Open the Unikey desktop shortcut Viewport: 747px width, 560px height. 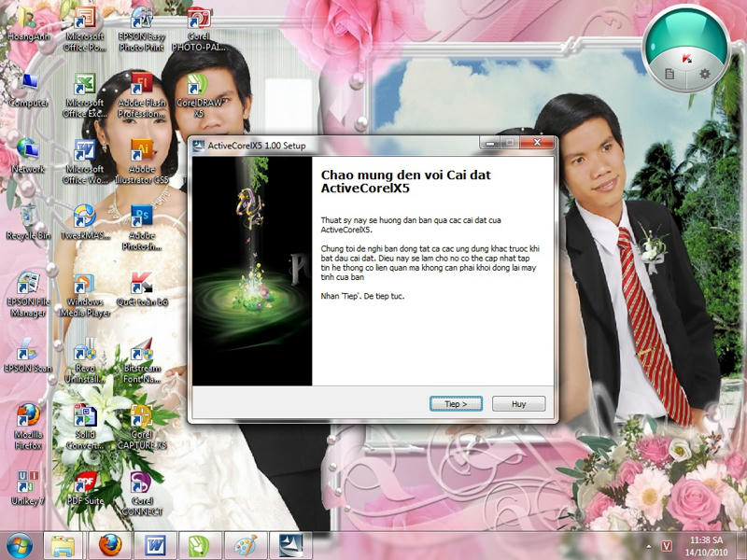point(28,483)
